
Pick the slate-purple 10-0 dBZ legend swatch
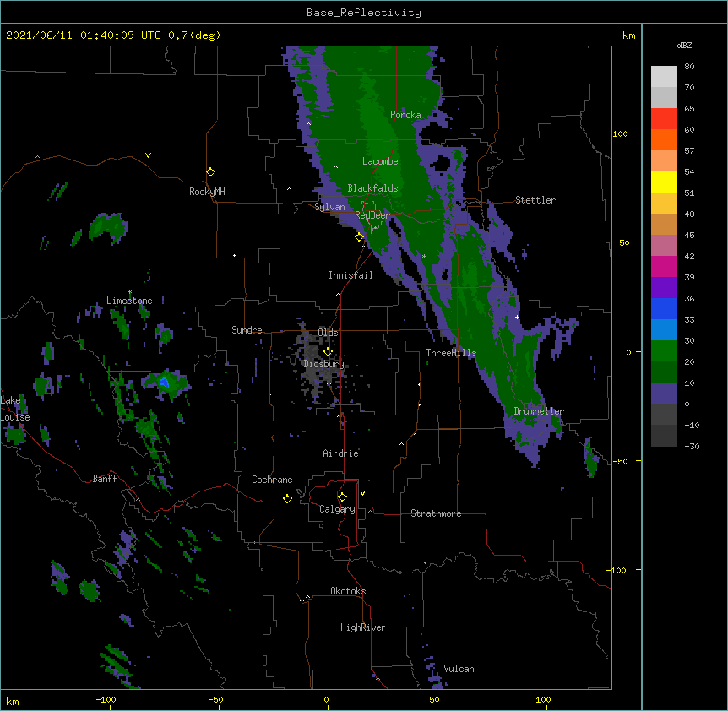(664, 393)
